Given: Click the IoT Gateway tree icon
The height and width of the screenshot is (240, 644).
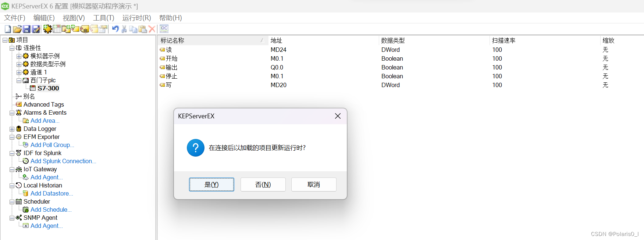Looking at the screenshot, I should coord(19,169).
